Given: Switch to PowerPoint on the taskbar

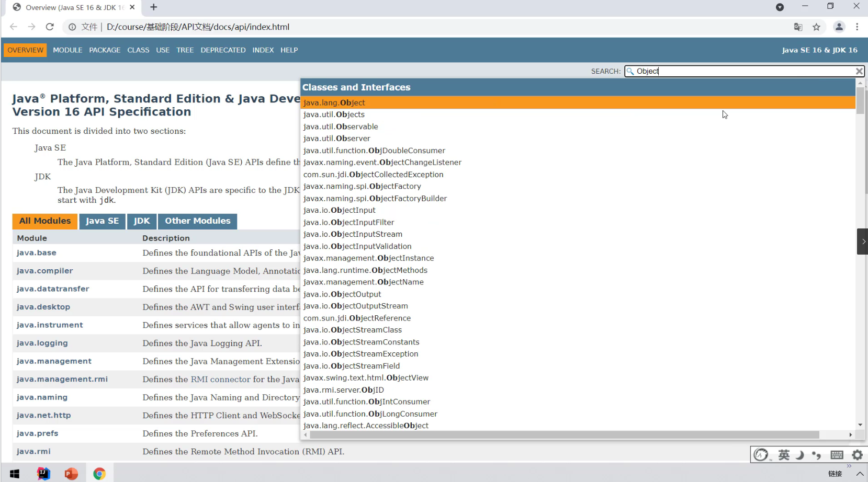Looking at the screenshot, I should 71,474.
